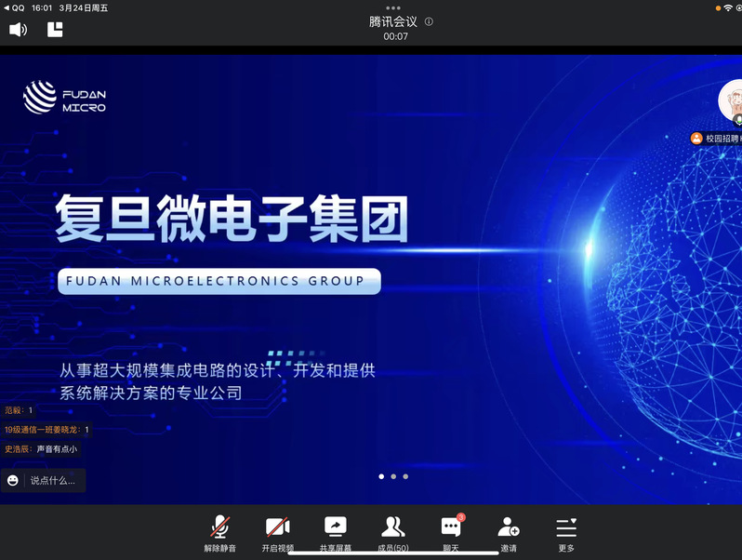742x560 pixels.
Task: Unmute microphone with 解除静音
Action: (x=220, y=533)
